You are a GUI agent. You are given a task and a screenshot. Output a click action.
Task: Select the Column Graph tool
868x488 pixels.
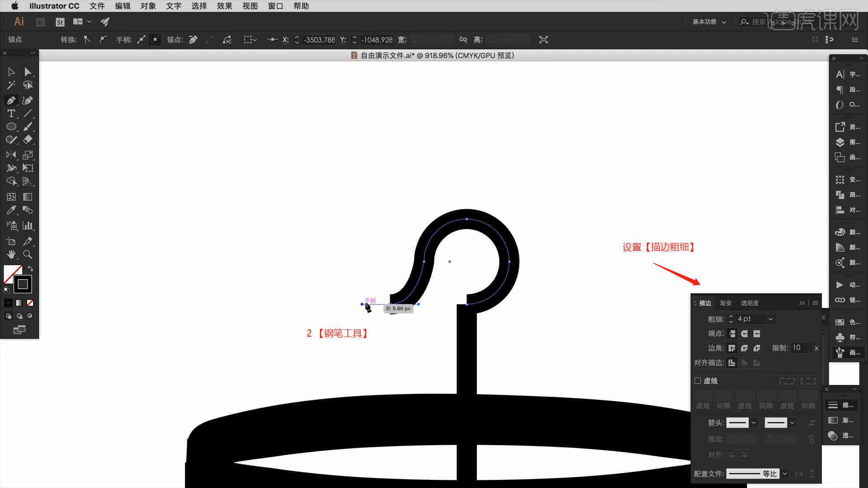pyautogui.click(x=28, y=225)
